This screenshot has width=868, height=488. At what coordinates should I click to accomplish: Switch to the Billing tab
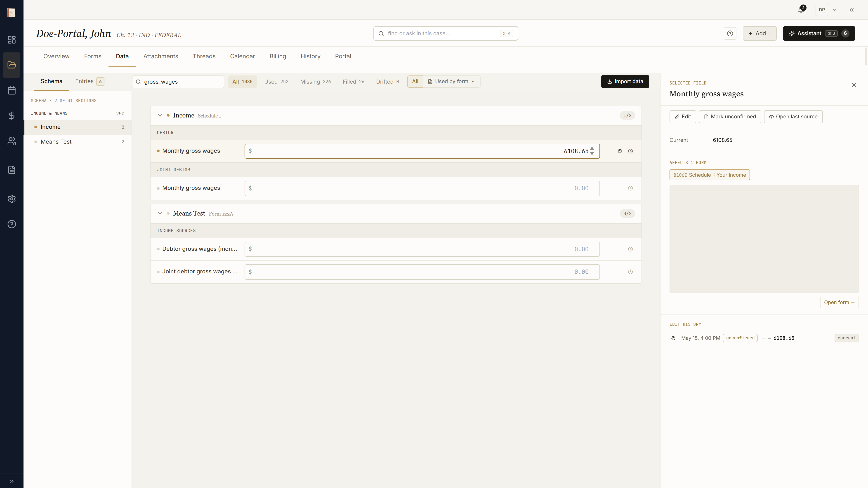pos(278,56)
